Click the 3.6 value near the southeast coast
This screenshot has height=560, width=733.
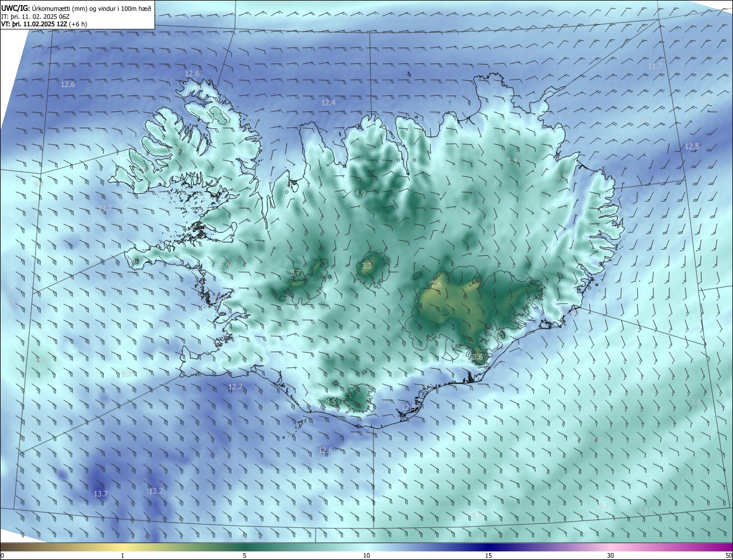478,357
